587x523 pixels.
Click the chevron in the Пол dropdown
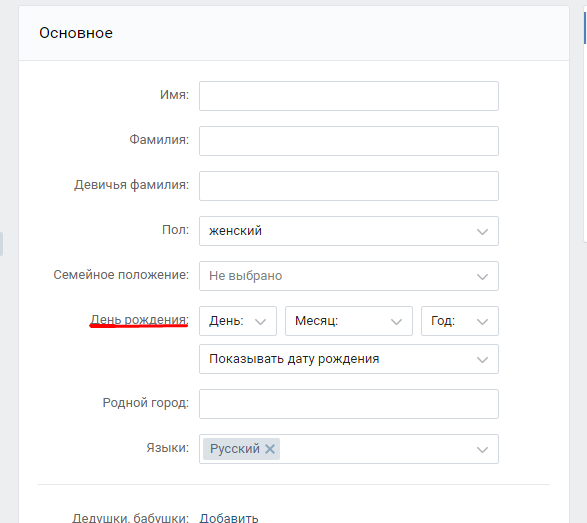[482, 232]
